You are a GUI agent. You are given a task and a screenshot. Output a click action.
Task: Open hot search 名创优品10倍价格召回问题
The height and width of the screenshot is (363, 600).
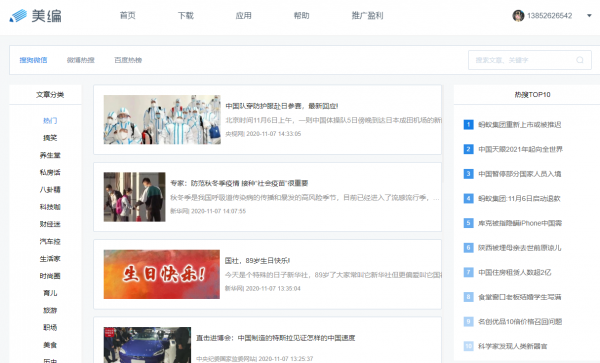point(520,322)
